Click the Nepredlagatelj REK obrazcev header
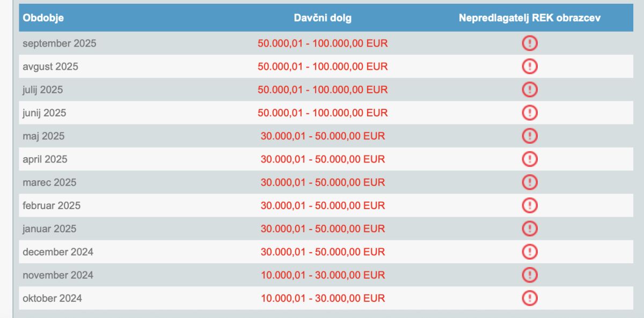The image size is (644, 318). tap(530, 18)
